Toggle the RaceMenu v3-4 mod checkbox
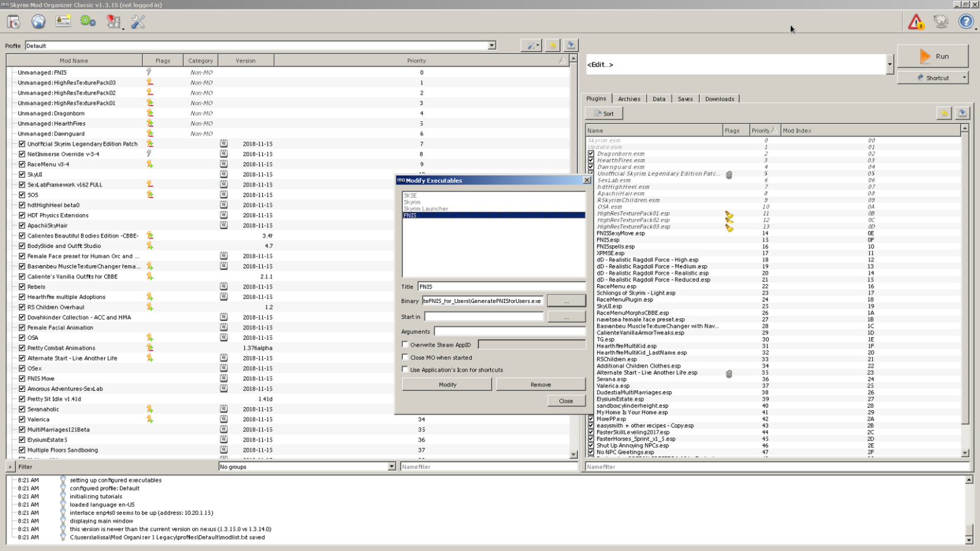Image resolution: width=980 pixels, height=551 pixels. pyautogui.click(x=22, y=164)
